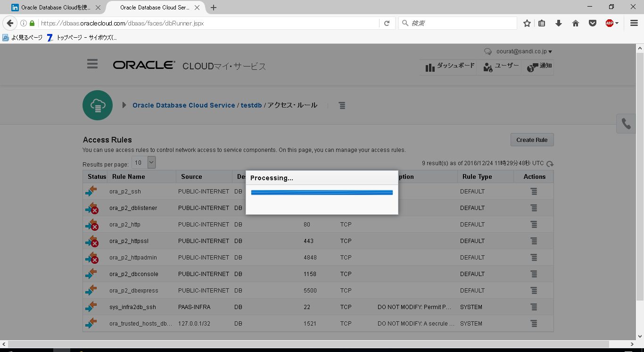Open the 通知 notifications menu item
This screenshot has height=352, width=644.
pos(538,67)
